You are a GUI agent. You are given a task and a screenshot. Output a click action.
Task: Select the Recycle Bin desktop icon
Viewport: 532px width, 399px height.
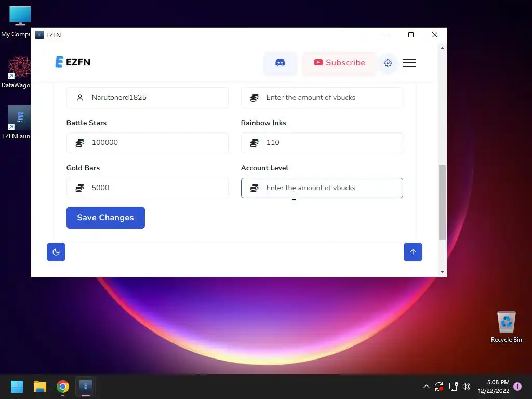(x=506, y=327)
